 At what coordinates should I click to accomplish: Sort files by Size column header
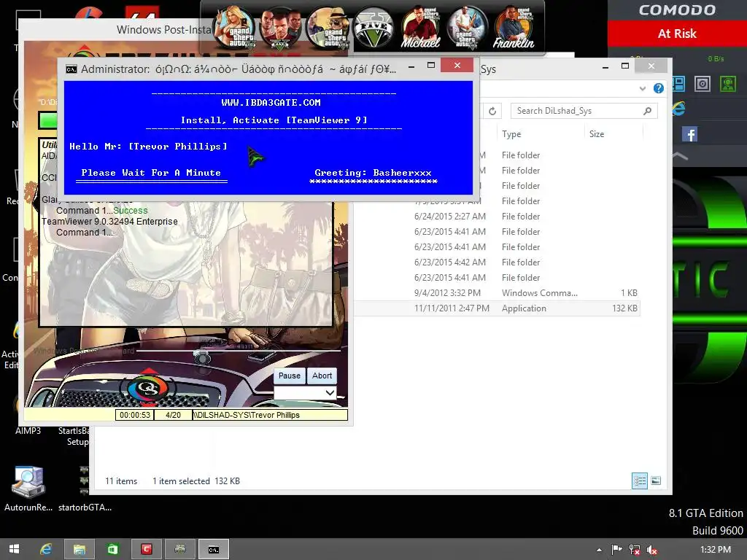[597, 134]
